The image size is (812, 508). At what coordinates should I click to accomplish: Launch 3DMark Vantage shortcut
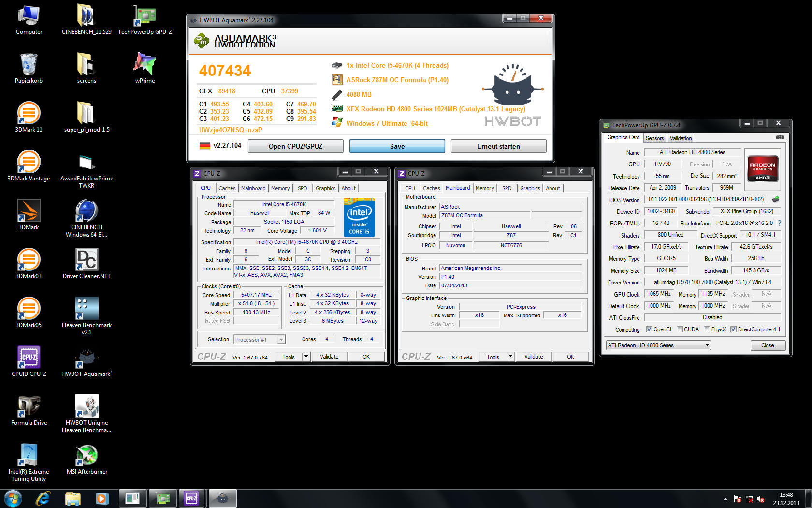[x=29, y=166]
